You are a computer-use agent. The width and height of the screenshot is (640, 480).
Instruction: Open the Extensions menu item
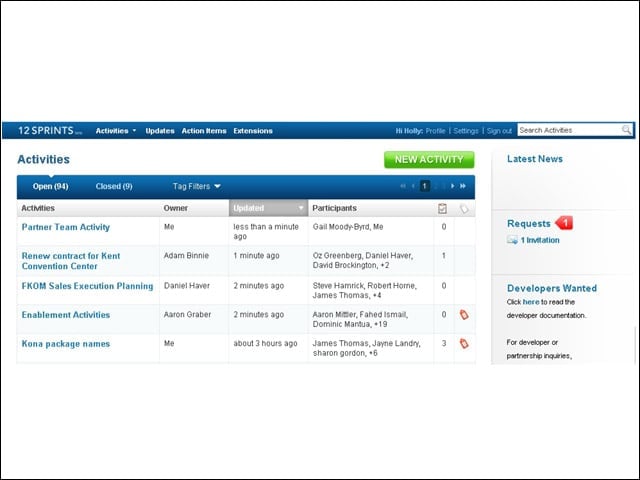pos(253,131)
